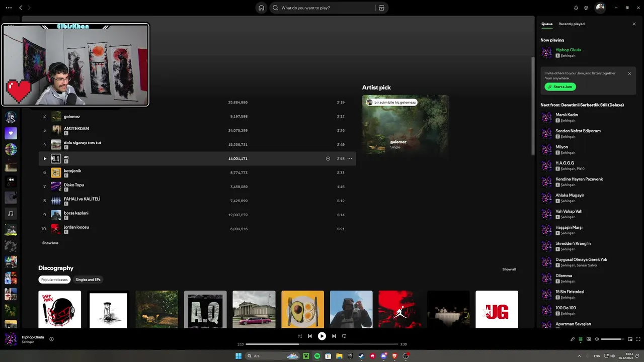The width and height of the screenshot is (644, 362).
Task: Add aq to Liked Songs
Action: (328, 158)
